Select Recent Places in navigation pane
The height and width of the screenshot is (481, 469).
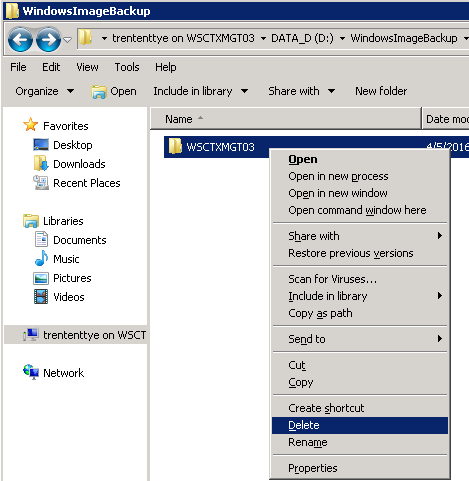tap(87, 183)
